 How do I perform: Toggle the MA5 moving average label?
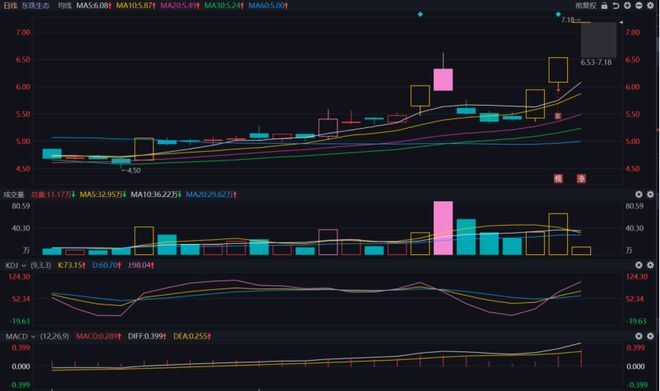[x=93, y=5]
